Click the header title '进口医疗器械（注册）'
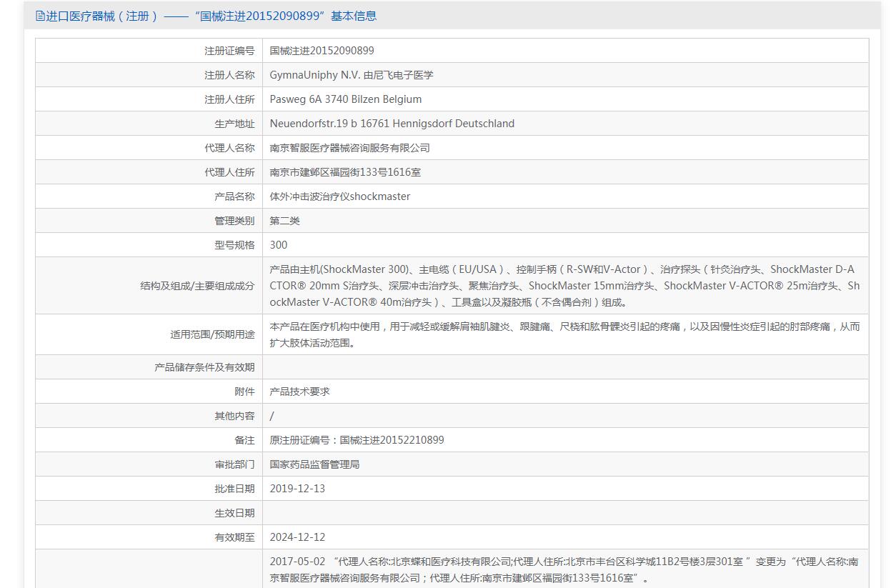 pyautogui.click(x=102, y=16)
